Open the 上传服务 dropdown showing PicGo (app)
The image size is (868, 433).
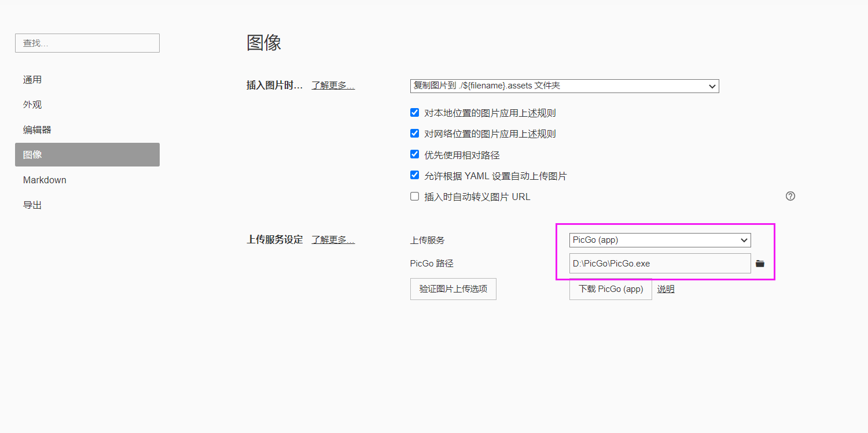[660, 239]
